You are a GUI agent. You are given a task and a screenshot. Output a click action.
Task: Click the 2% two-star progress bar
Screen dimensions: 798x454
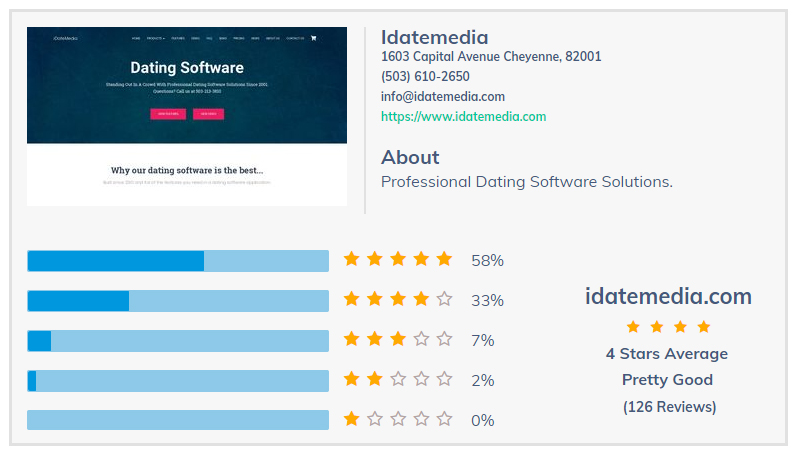(178, 381)
